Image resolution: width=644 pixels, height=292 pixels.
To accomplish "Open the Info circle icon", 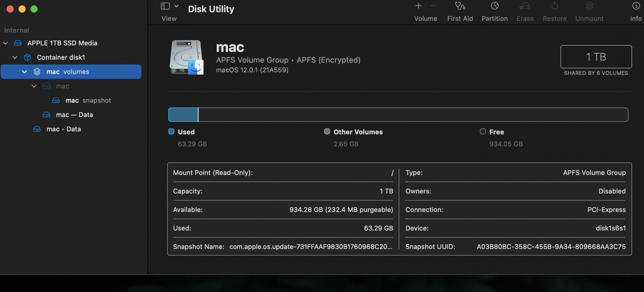I will (636, 6).
